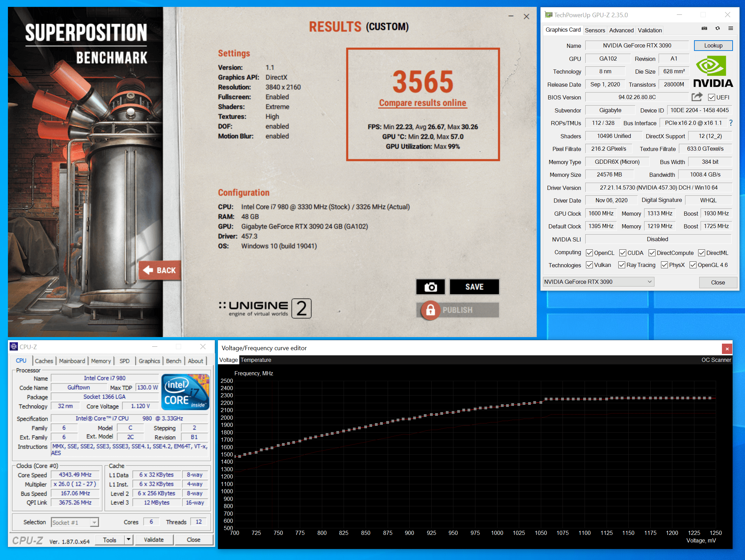Click the BIOS export share icon
This screenshot has height=560, width=745.
click(x=697, y=97)
